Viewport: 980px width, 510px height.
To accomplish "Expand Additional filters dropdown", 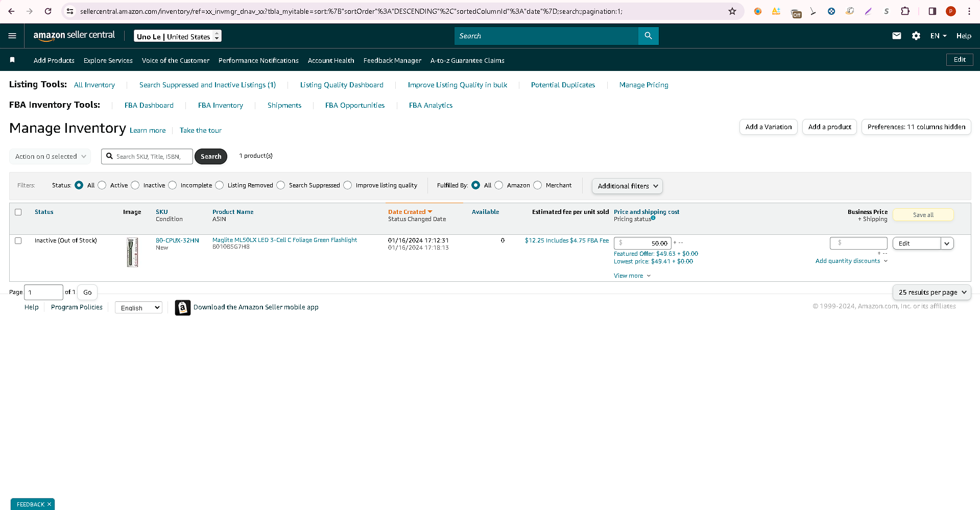I will point(627,186).
